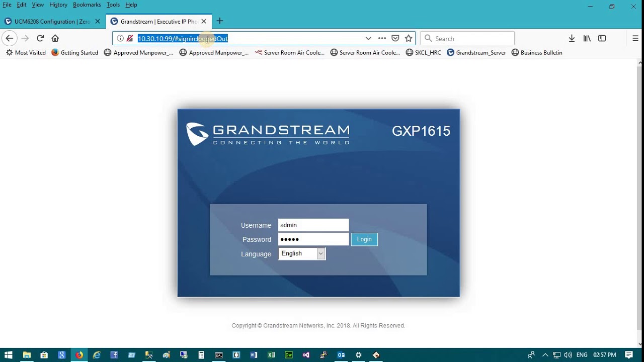644x362 pixels.
Task: Open Dreamweaver from the taskbar
Action: [x=289, y=355]
